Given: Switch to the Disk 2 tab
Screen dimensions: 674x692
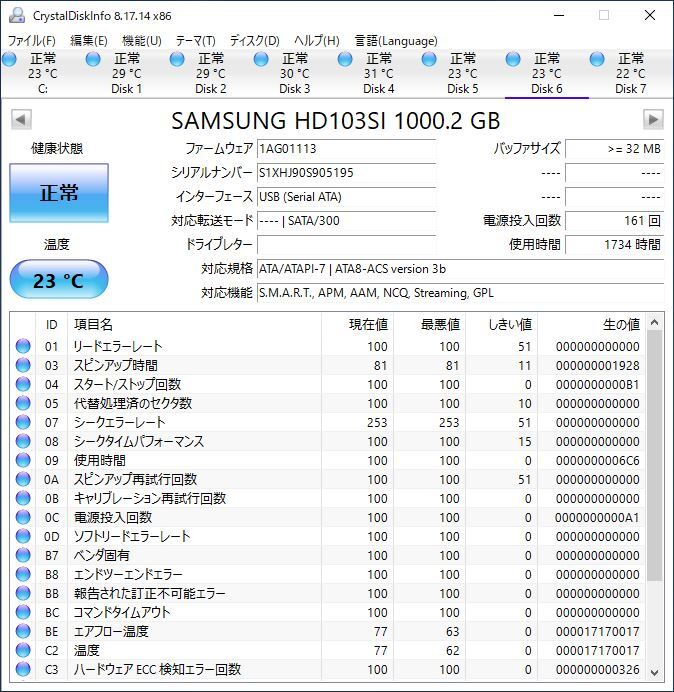Looking at the screenshot, I should click(x=211, y=73).
